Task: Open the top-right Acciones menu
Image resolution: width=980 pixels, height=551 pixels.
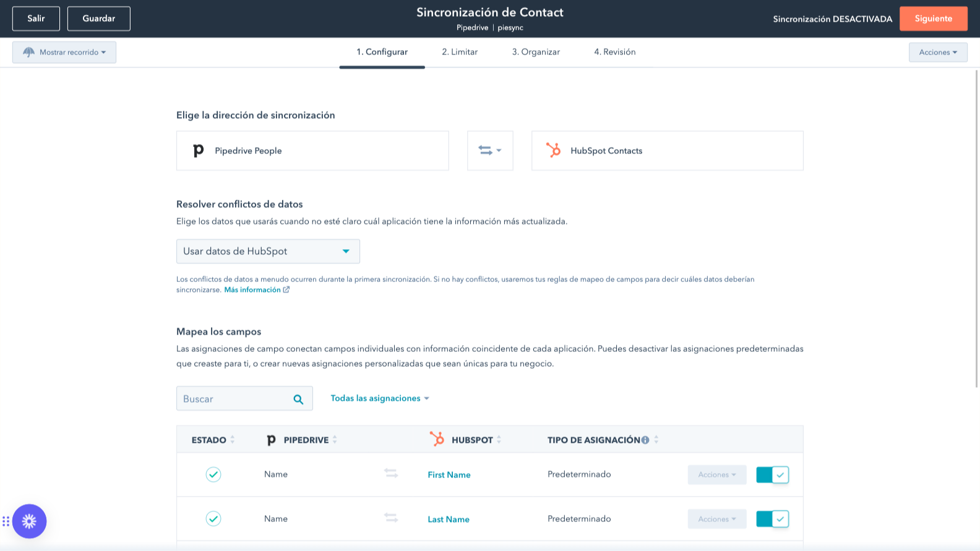Action: pos(937,52)
